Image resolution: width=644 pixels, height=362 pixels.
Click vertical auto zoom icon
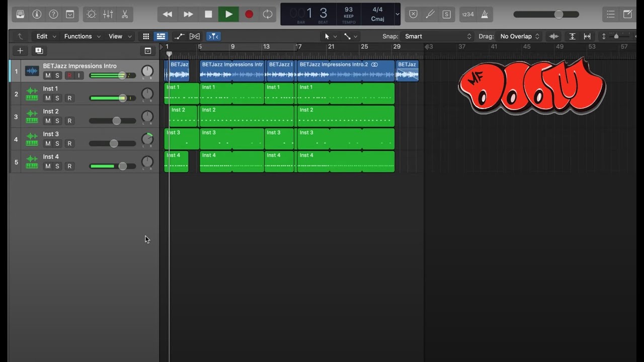click(573, 36)
